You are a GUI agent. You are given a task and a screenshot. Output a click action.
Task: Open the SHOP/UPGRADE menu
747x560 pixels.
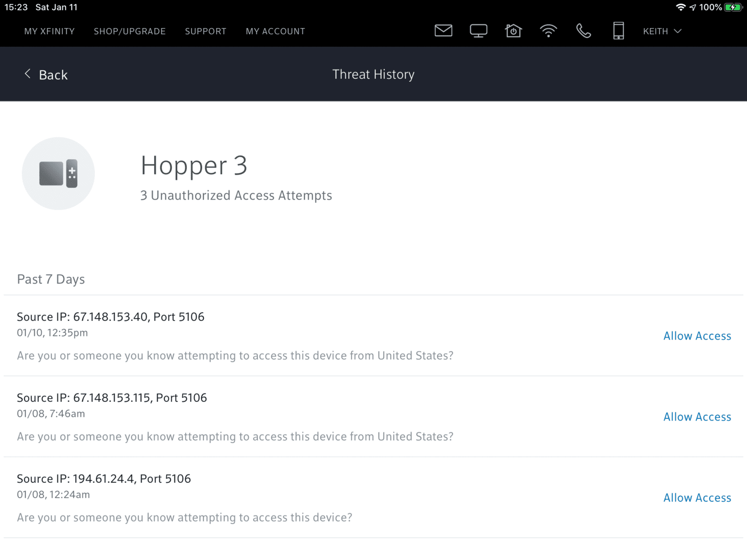(x=130, y=31)
